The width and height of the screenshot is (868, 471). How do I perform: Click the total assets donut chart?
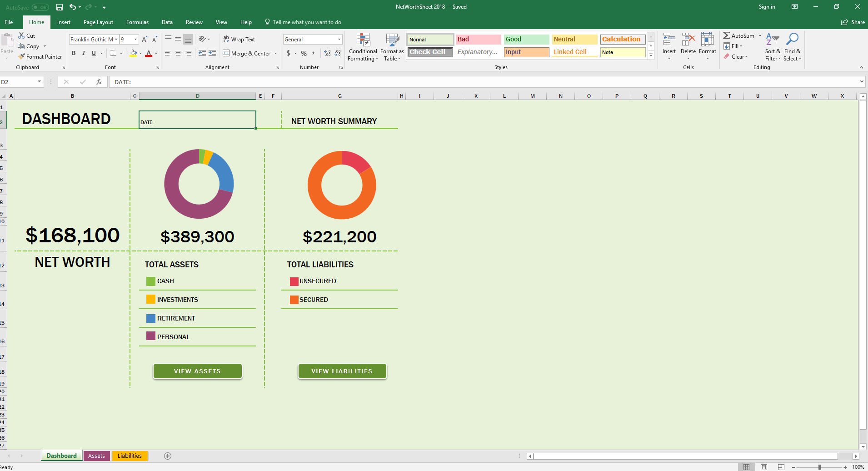pyautogui.click(x=199, y=184)
